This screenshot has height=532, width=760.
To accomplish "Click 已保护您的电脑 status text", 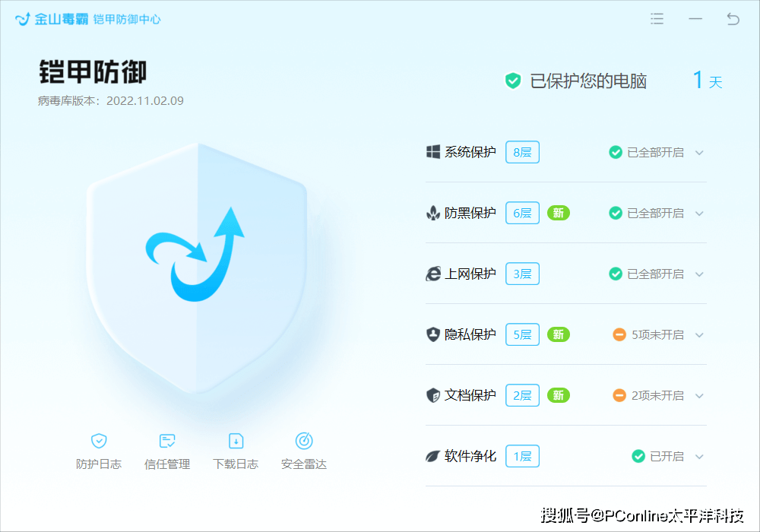I will (x=588, y=81).
